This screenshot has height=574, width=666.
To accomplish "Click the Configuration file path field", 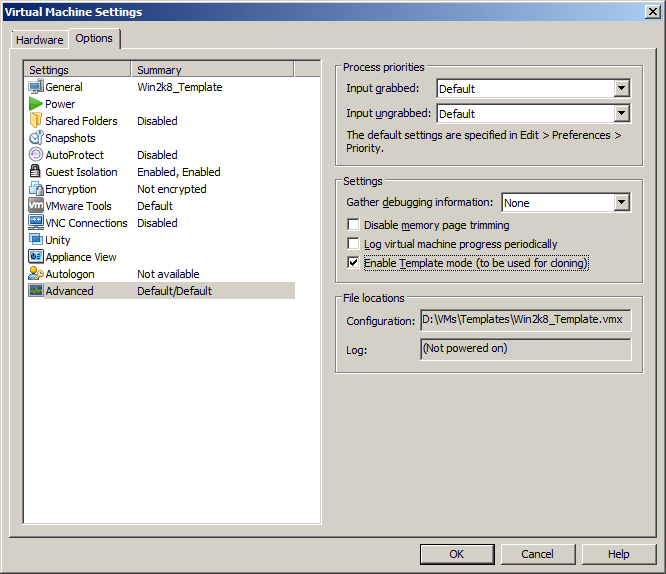I will 526,320.
